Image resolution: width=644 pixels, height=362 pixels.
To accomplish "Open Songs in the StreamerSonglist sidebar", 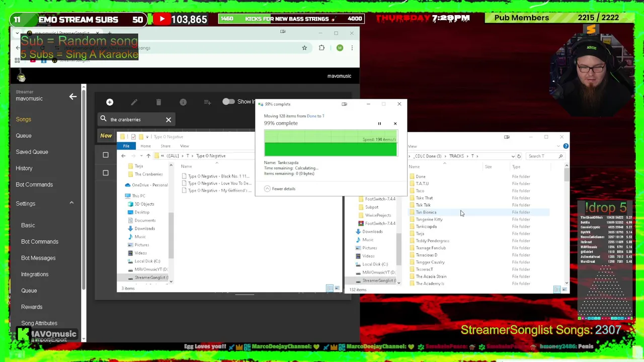I will pos(23,119).
